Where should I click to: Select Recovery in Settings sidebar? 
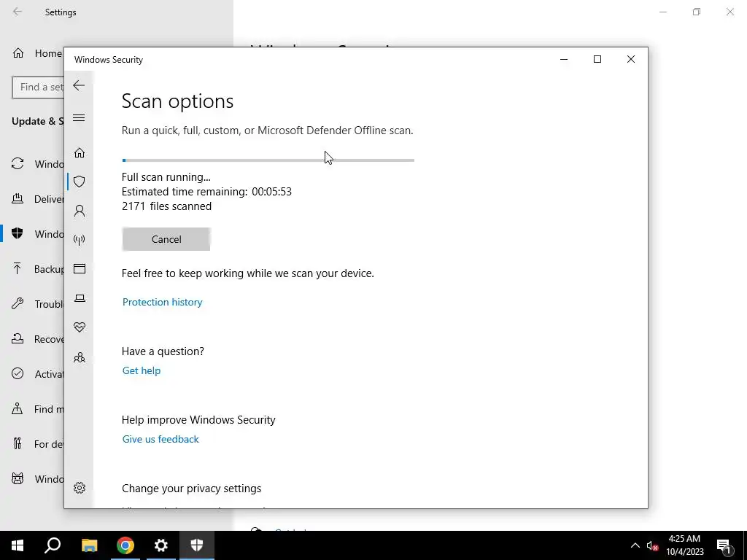(x=36, y=339)
